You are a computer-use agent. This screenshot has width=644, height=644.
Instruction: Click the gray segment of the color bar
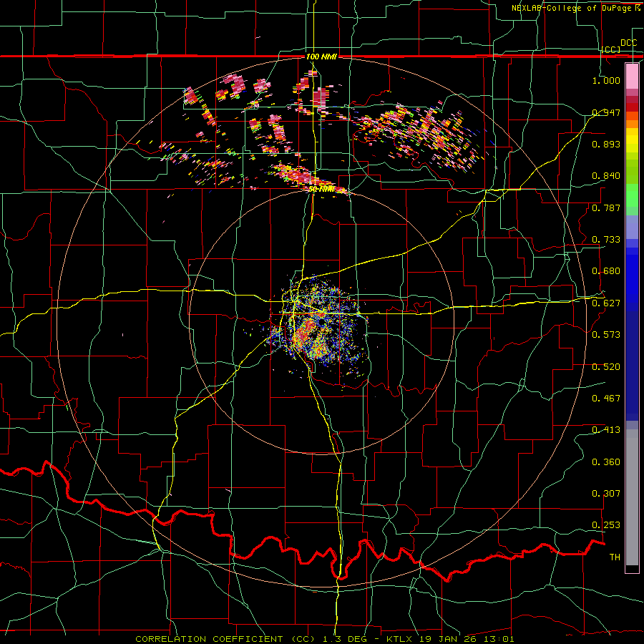(632, 497)
